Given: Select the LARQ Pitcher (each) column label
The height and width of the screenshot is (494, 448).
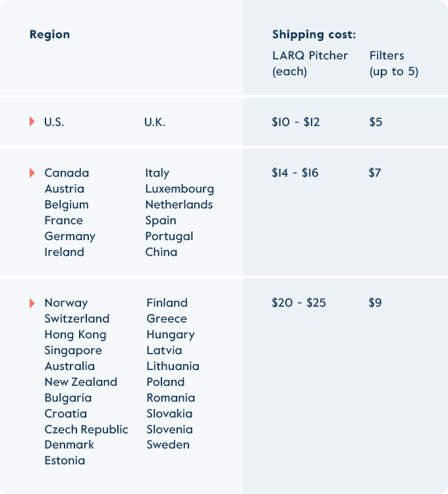Looking at the screenshot, I should point(310,63).
